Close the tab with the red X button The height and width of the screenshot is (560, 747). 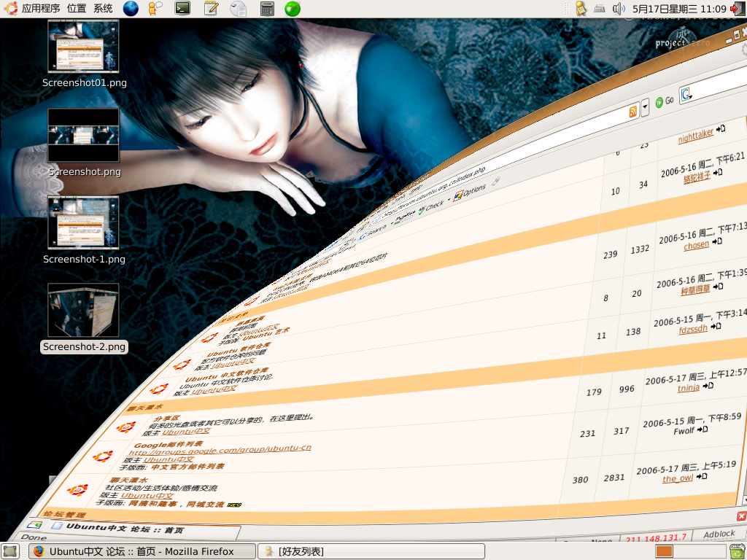click(741, 516)
